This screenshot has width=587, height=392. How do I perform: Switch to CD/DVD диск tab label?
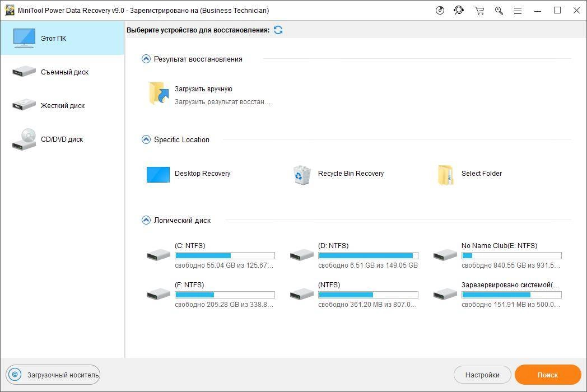point(62,139)
